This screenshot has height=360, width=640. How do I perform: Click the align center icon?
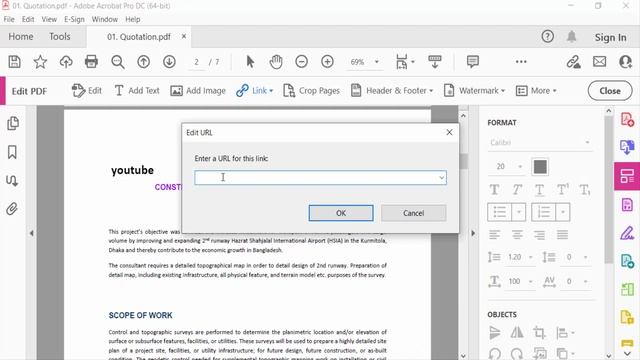[x=517, y=235]
